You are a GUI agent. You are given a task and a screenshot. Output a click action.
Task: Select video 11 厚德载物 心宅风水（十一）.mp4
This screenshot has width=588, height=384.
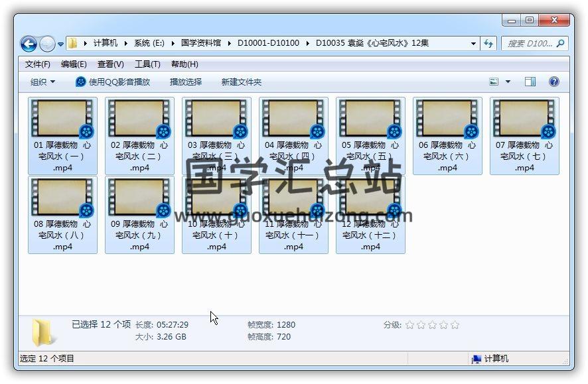click(x=293, y=215)
